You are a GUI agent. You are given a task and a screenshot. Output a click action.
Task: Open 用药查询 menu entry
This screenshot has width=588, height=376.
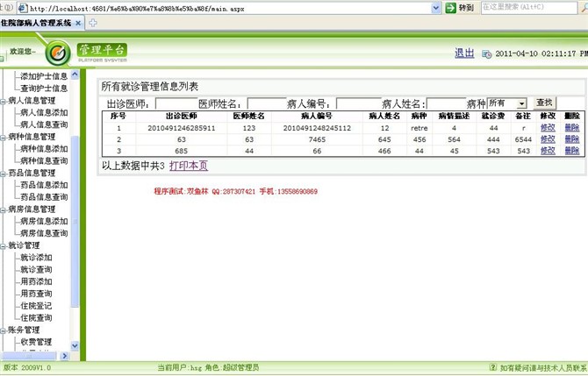tap(36, 294)
